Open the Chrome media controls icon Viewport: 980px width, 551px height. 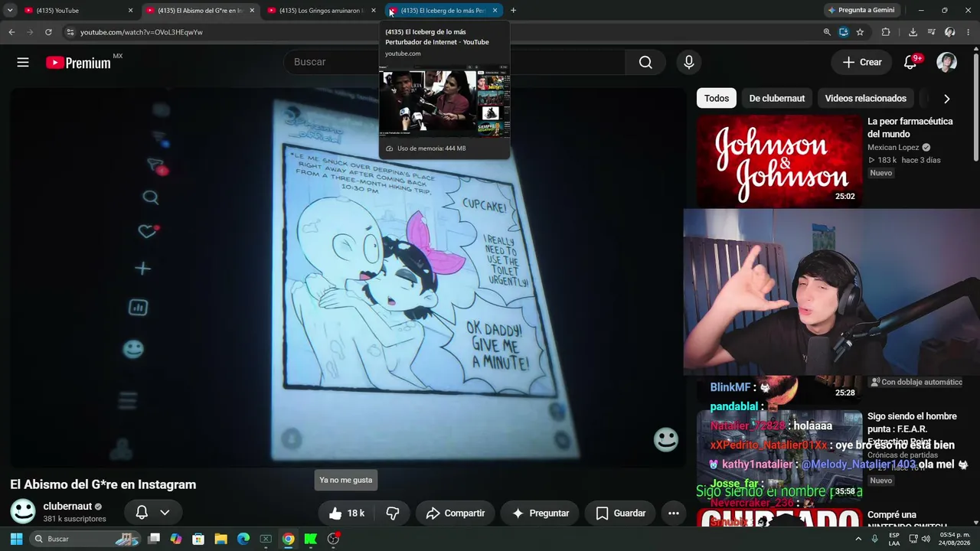(x=931, y=32)
